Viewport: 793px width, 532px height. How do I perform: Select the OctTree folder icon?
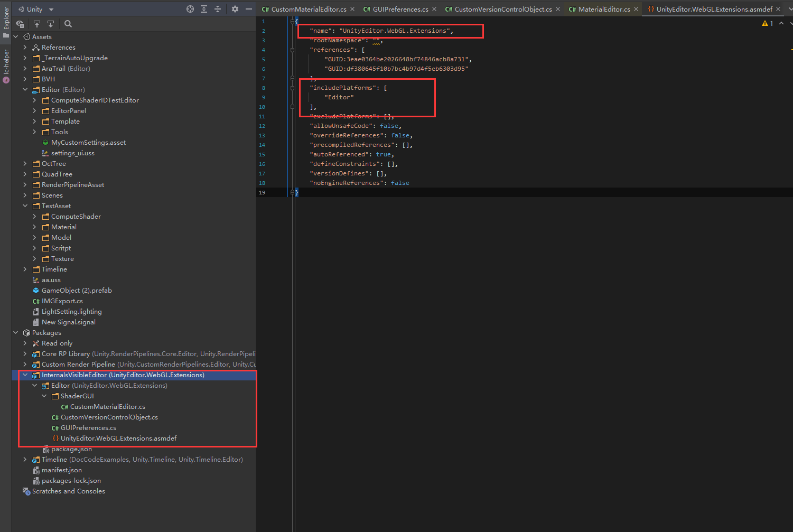click(36, 164)
